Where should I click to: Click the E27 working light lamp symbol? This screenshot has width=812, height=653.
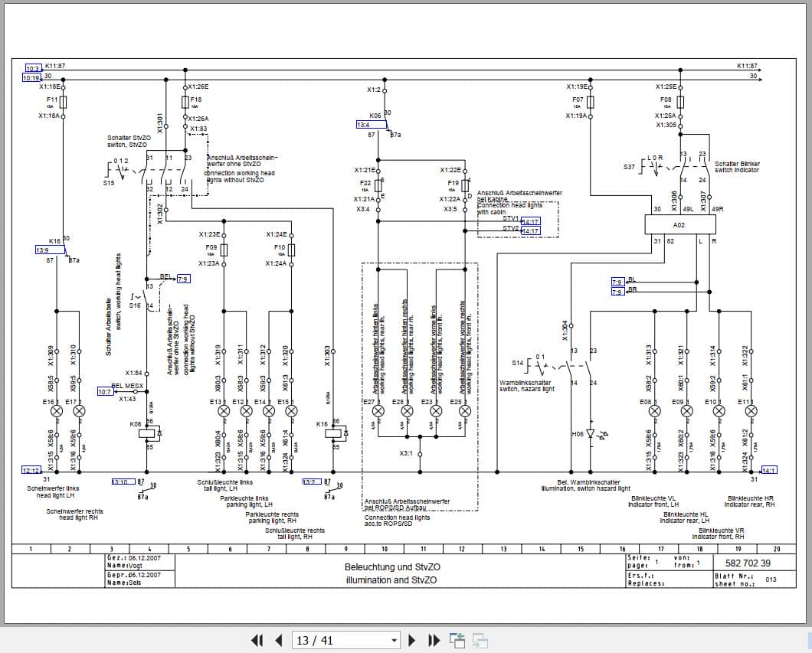pos(378,411)
